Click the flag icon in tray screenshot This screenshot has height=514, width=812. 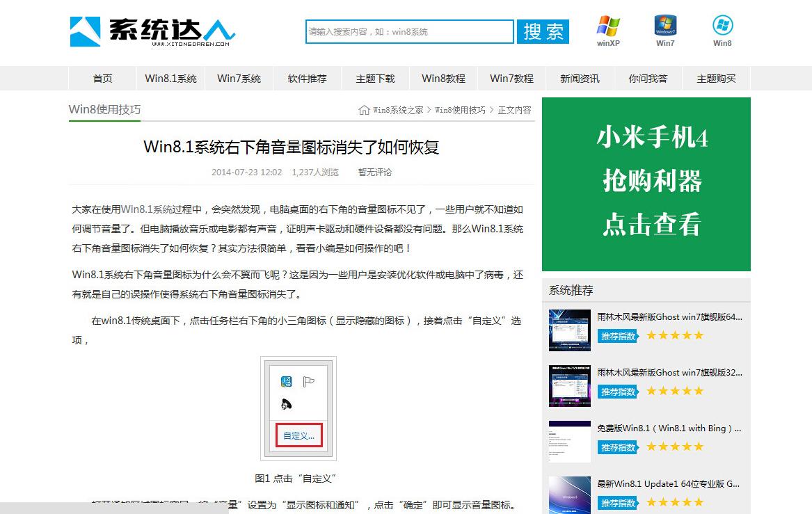[x=308, y=381]
